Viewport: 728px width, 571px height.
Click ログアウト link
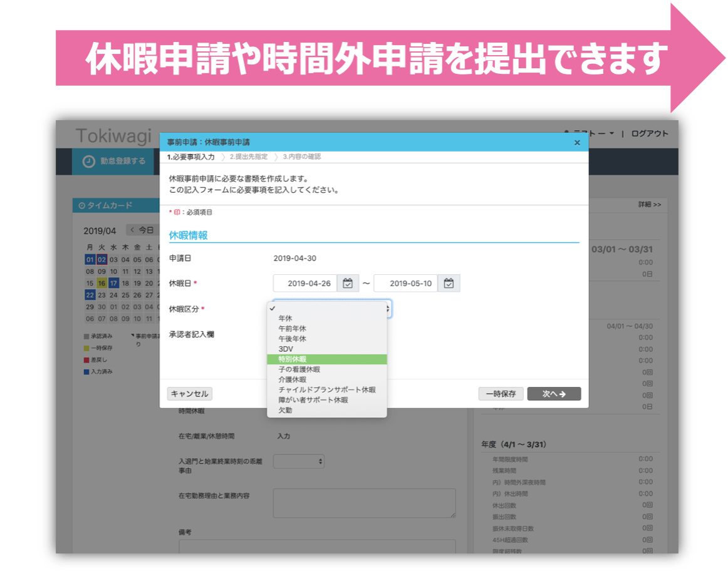pyautogui.click(x=650, y=133)
